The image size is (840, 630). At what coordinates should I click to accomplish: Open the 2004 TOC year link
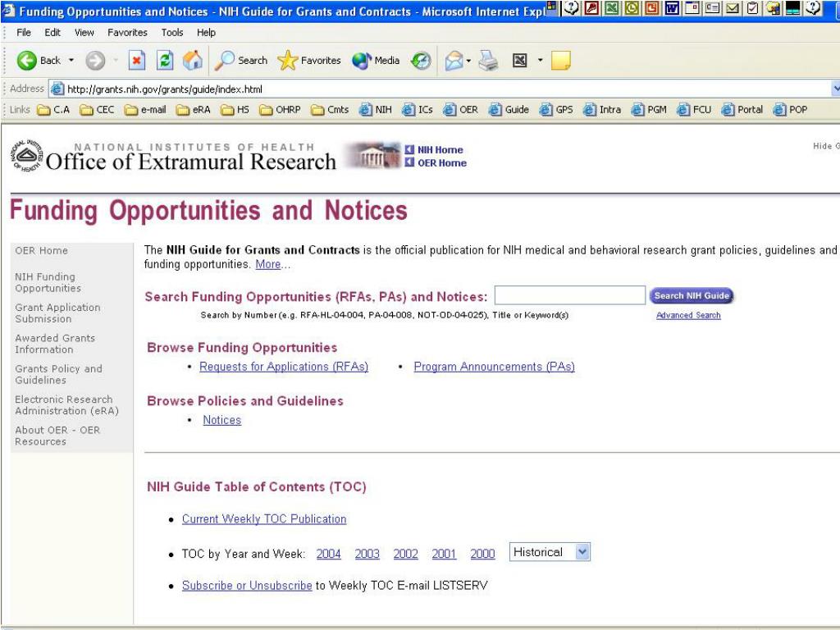(x=328, y=554)
